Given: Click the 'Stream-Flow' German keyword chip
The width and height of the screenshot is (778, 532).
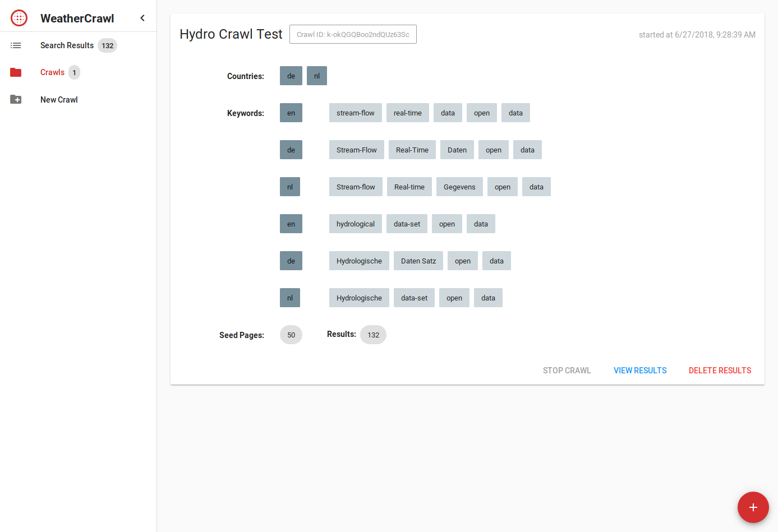Looking at the screenshot, I should [357, 150].
